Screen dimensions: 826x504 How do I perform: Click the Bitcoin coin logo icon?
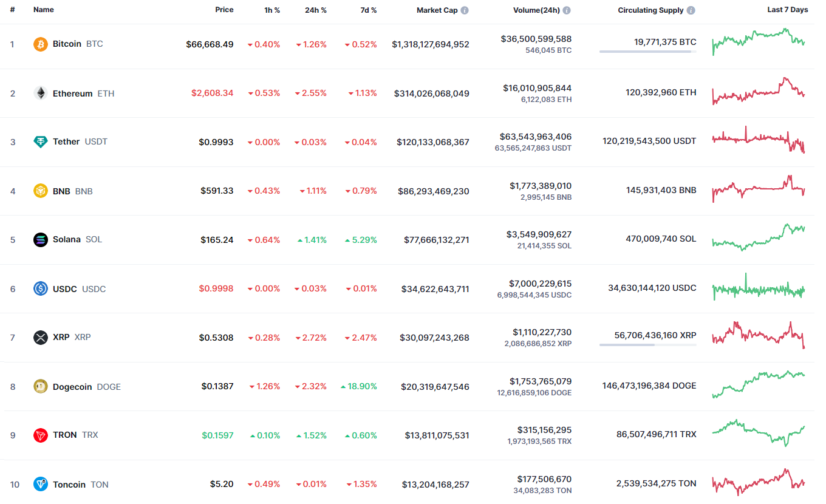pos(41,44)
